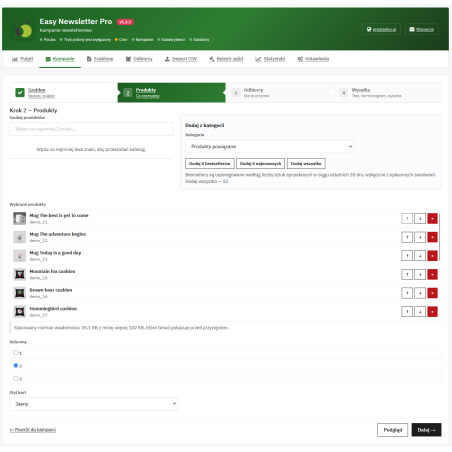Select 2 columns layout radio

coord(15,365)
